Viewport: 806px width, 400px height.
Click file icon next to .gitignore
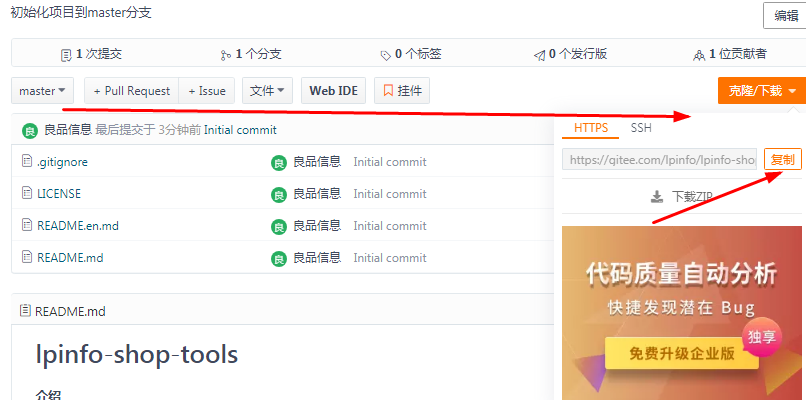pos(27,161)
